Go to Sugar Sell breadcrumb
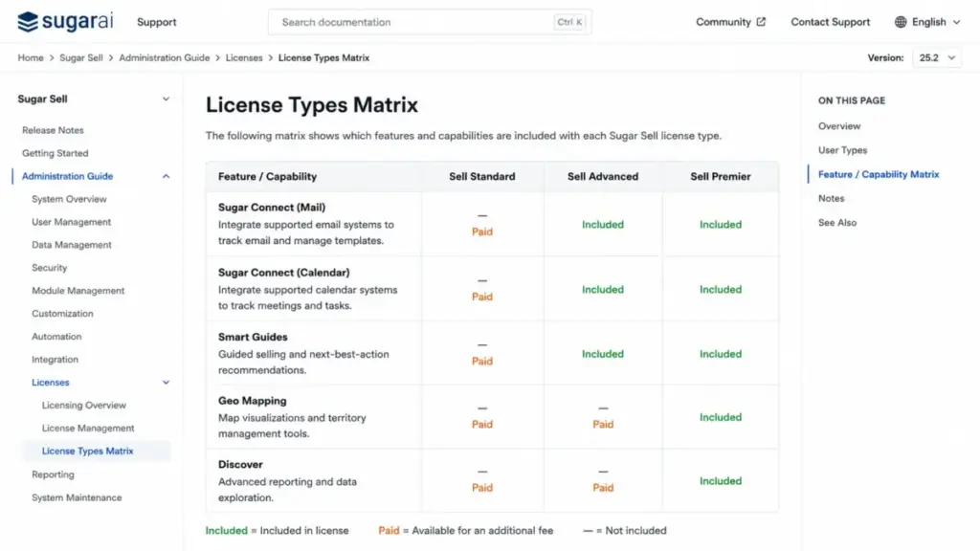Image resolution: width=980 pixels, height=551 pixels. (81, 57)
